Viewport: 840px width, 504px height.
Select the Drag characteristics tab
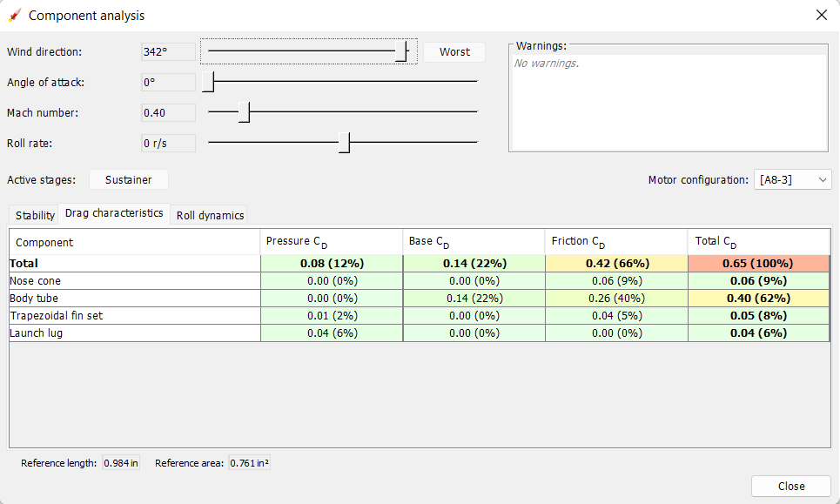[114, 213]
